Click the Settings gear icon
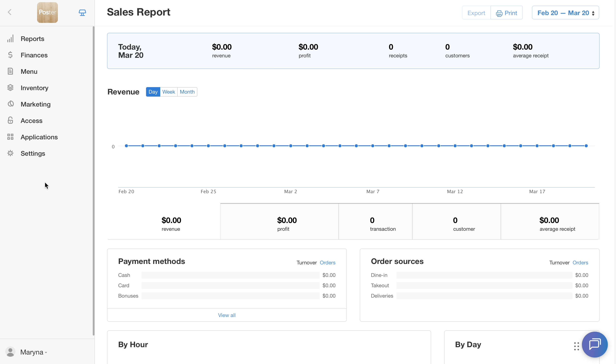Viewport: 616px width, 364px height. coord(10,153)
